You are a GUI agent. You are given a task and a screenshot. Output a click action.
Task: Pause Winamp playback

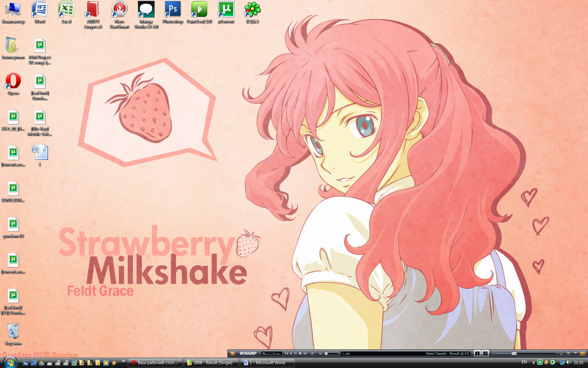point(295,353)
